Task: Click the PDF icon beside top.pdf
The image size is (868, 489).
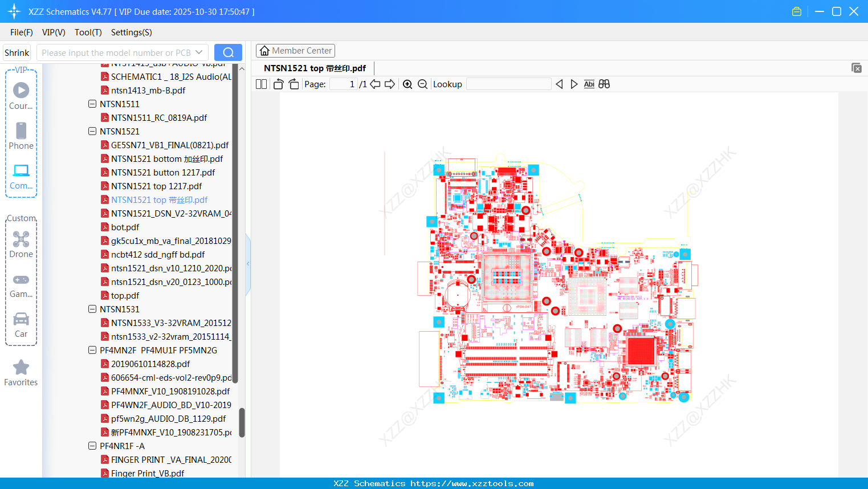Action: [105, 296]
